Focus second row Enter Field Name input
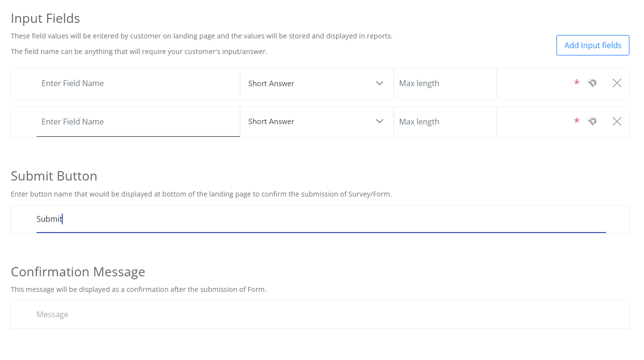The image size is (644, 360). [x=138, y=122]
